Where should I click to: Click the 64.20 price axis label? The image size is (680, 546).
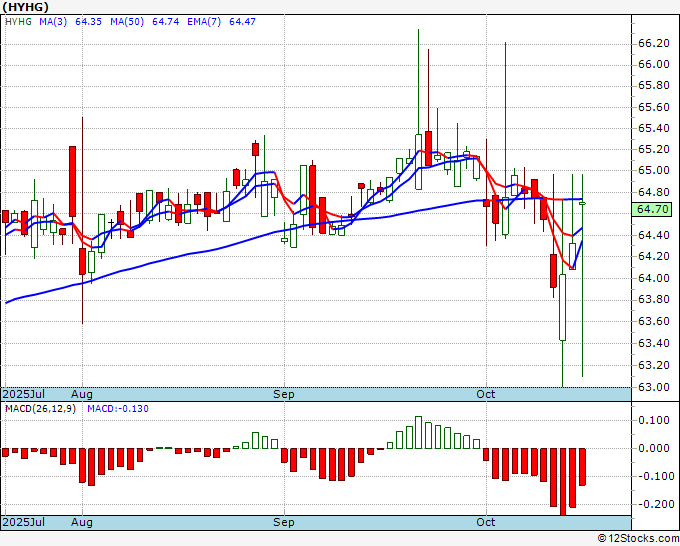(654, 256)
